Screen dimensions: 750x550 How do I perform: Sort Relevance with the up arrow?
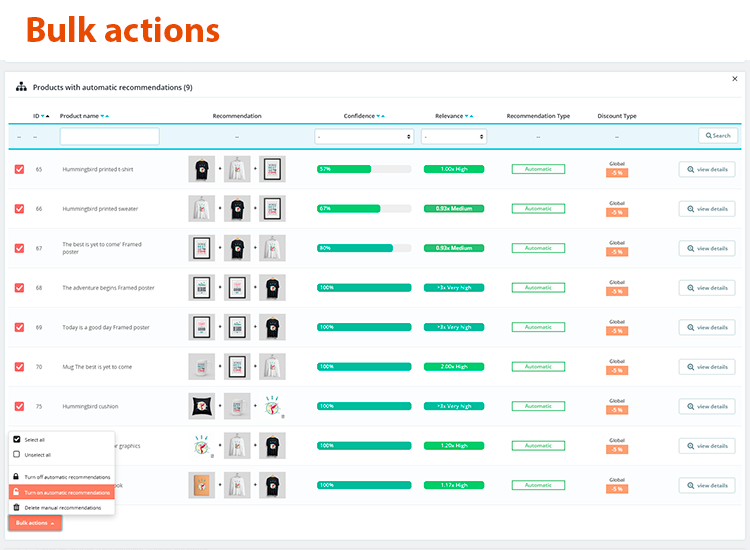tap(471, 116)
